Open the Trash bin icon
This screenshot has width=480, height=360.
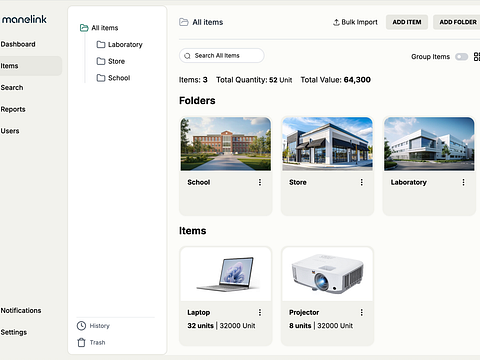point(81,342)
